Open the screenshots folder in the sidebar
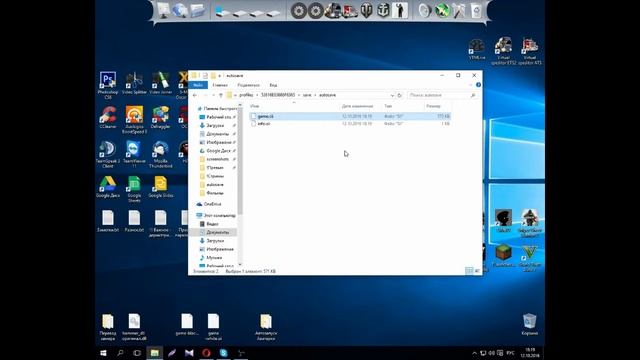 pos(217,159)
